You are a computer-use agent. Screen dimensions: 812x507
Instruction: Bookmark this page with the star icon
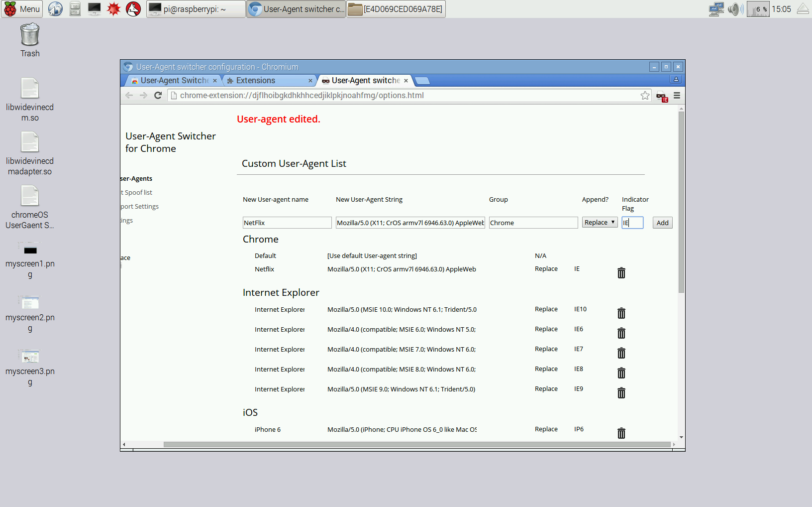(x=645, y=95)
